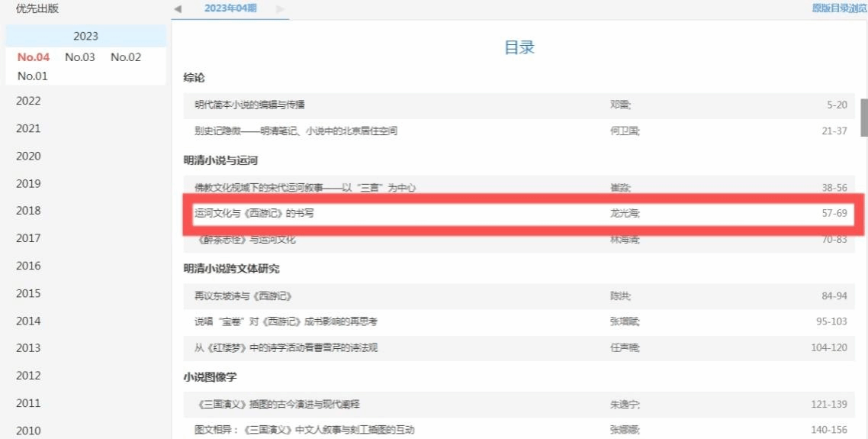This screenshot has height=439, width=868.
Task: Open issue No.01 of 2023
Action: [x=33, y=76]
